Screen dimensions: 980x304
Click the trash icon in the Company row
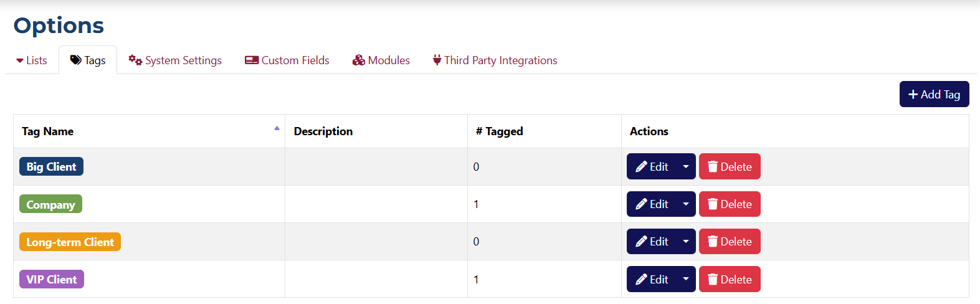(x=713, y=204)
